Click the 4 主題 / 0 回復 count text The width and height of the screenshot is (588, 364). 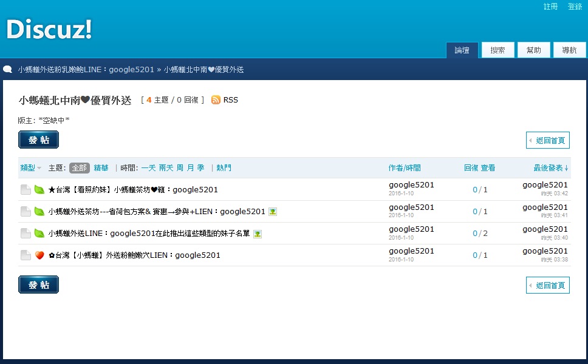click(x=173, y=100)
